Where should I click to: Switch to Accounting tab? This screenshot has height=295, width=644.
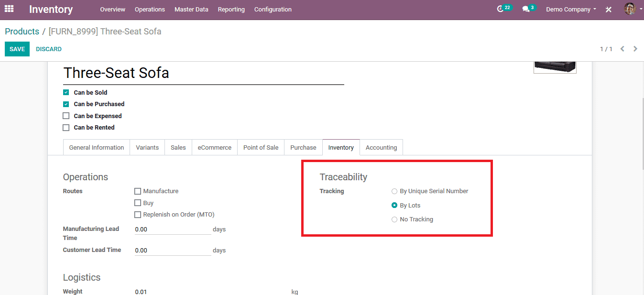coord(381,147)
